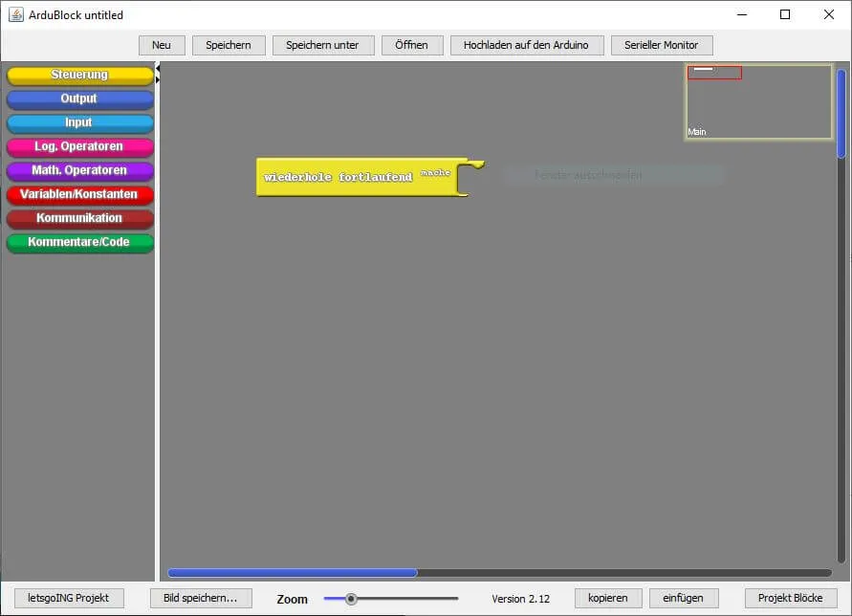Open the Input block category
Viewport: 852px width, 616px height.
[x=79, y=122]
